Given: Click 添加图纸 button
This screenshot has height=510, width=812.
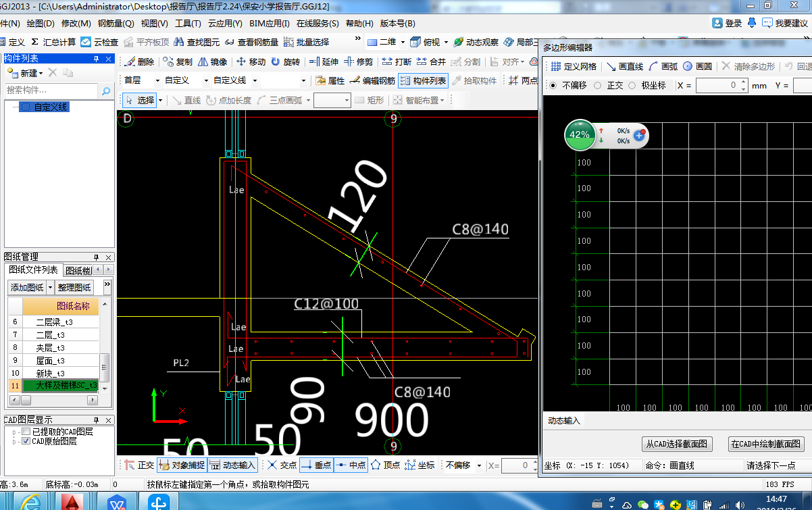Looking at the screenshot, I should pos(27,287).
